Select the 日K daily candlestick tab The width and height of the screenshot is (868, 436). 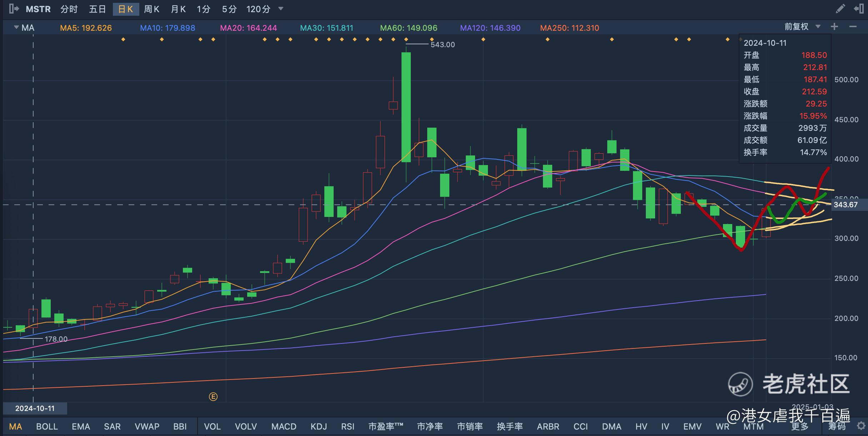coord(126,9)
